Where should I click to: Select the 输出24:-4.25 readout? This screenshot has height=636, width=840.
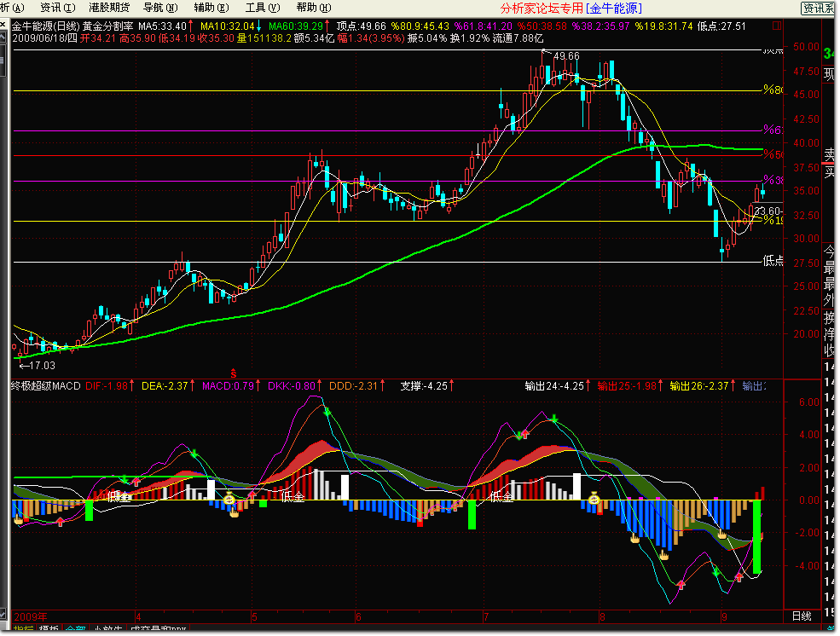tap(554, 385)
